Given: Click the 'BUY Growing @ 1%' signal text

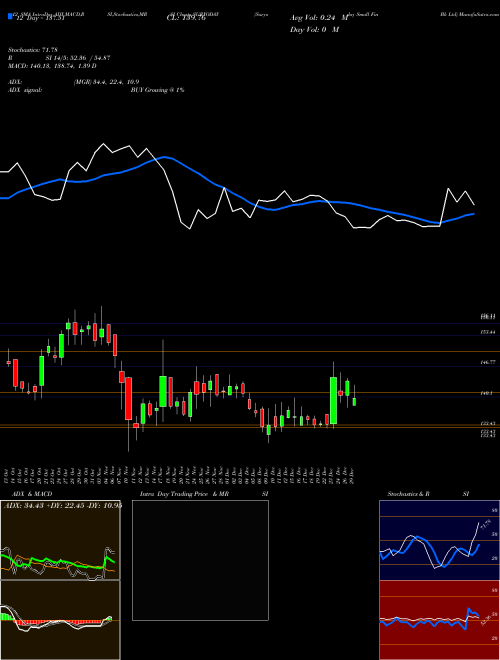Looking at the screenshot, I should click(157, 90).
